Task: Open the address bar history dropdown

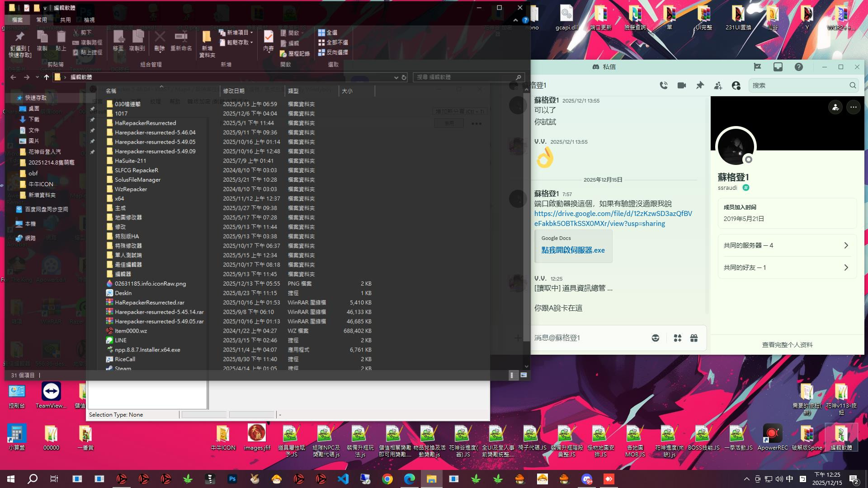Action: pyautogui.click(x=396, y=77)
